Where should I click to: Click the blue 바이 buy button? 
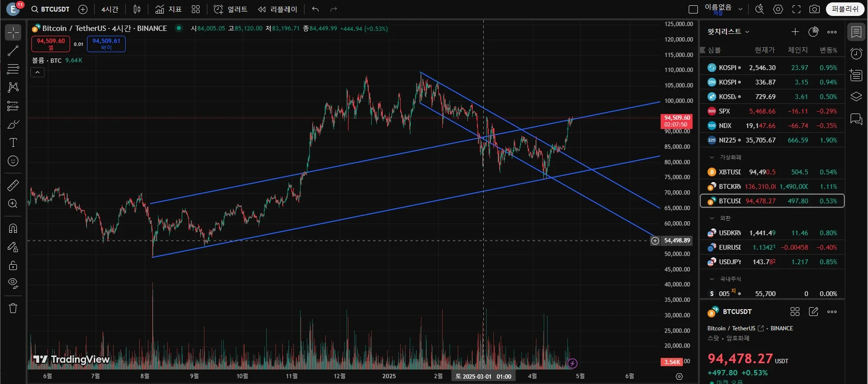pos(106,43)
